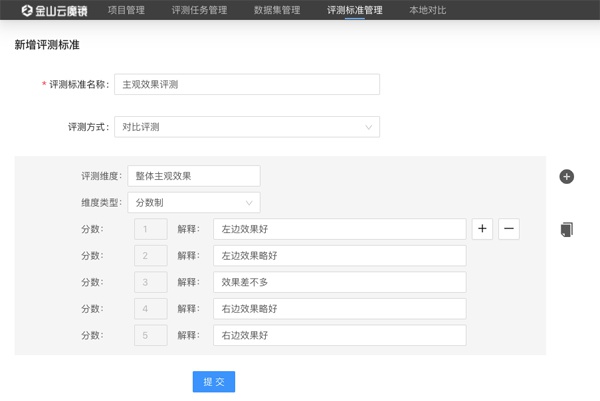Open the 维度类型 dropdown showing 分数制
The width and height of the screenshot is (600, 401).
click(194, 202)
